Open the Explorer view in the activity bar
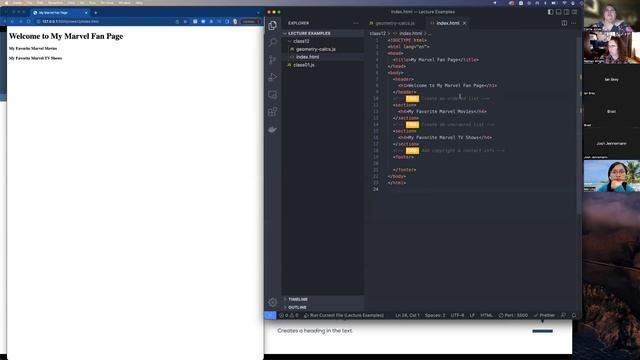This screenshot has width=640, height=360. 273,25
